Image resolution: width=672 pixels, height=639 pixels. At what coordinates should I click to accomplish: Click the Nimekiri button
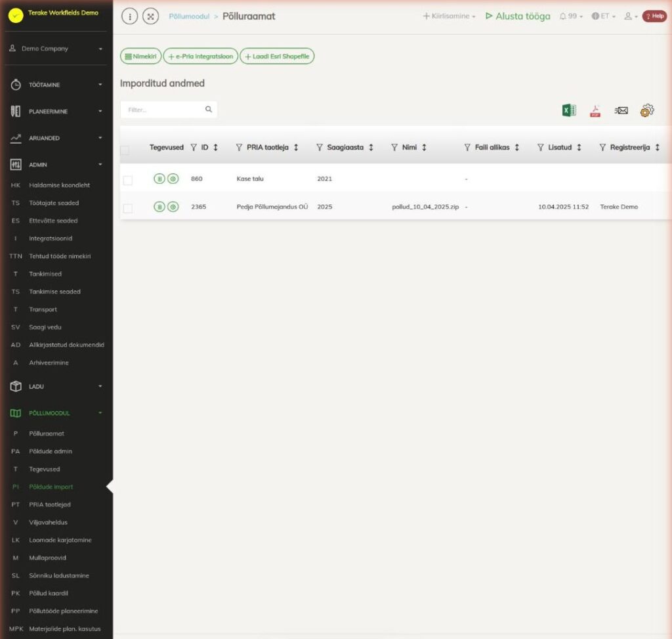point(140,56)
